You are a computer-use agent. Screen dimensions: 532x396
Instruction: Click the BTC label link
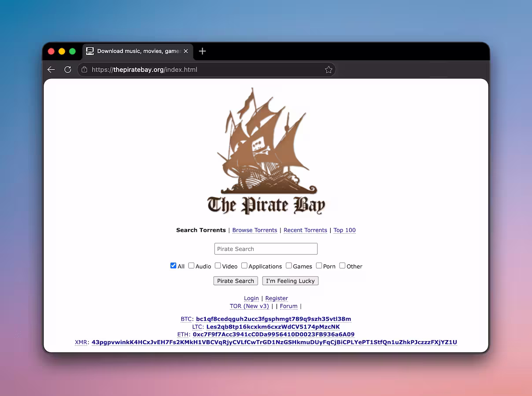(x=186, y=319)
